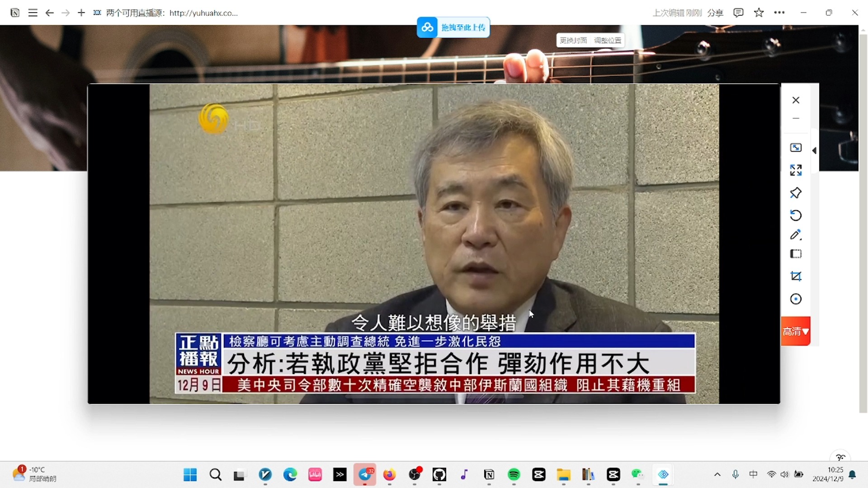The image size is (868, 488).
Task: Open the Bilibili app in the taskbar
Action: coord(315,474)
